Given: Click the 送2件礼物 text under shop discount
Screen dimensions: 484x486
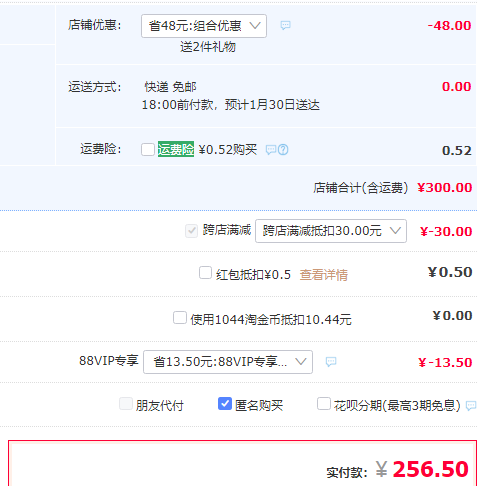Looking at the screenshot, I should pyautogui.click(x=208, y=47).
